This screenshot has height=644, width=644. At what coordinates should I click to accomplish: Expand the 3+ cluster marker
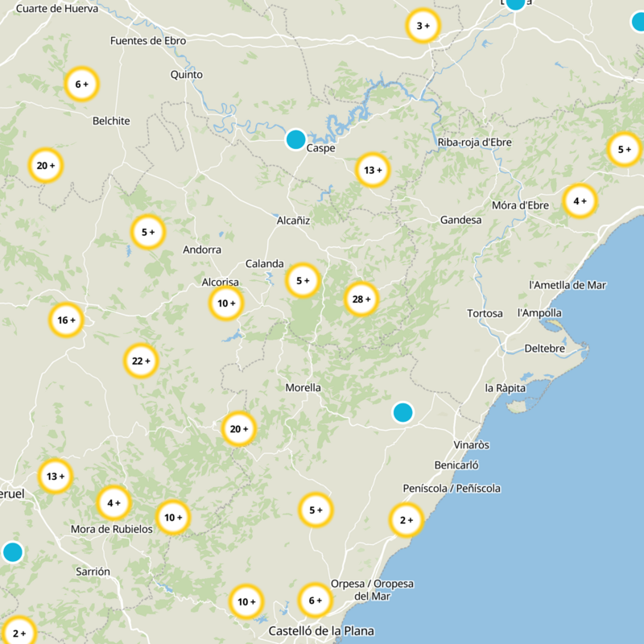tap(423, 26)
